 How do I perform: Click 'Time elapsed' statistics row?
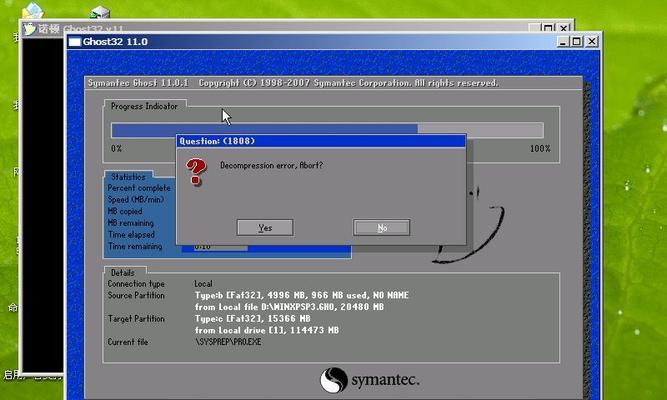click(131, 234)
